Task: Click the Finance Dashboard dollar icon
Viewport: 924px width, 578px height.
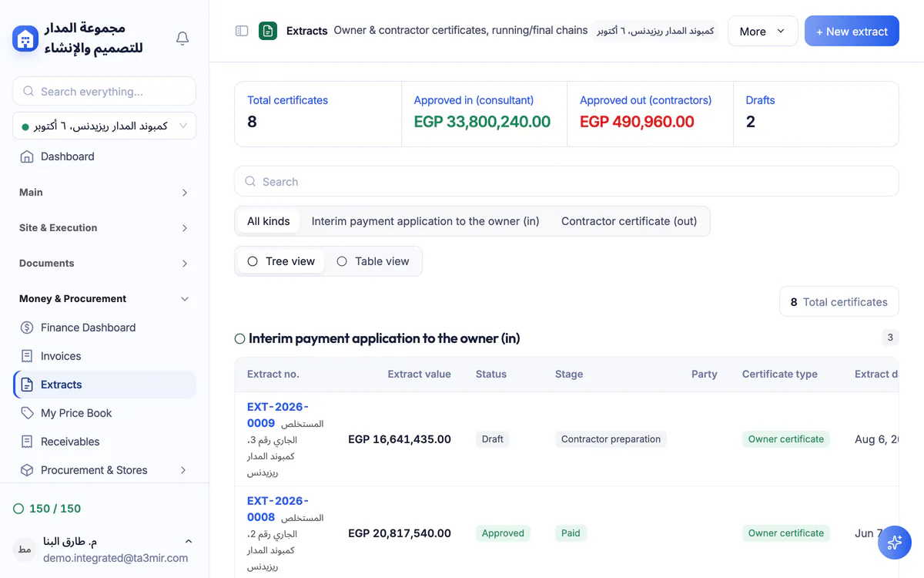Action: tap(27, 328)
